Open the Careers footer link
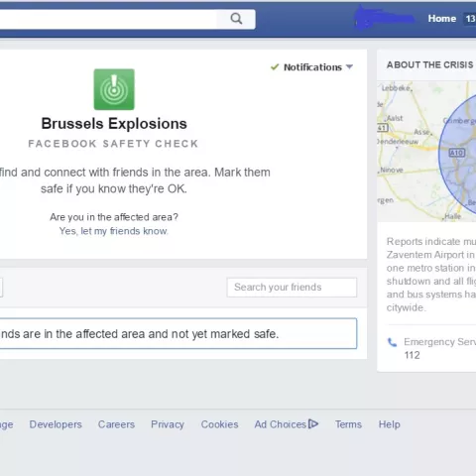The image size is (476, 476). point(116,424)
